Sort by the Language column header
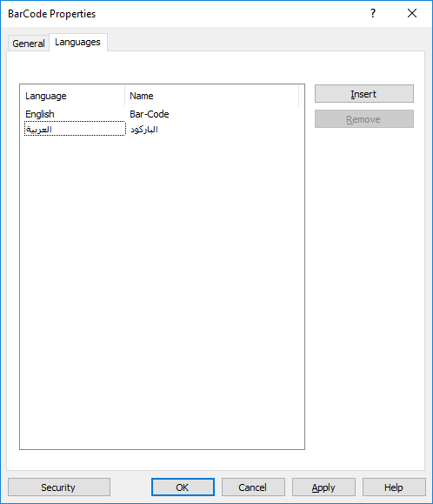 [72, 96]
